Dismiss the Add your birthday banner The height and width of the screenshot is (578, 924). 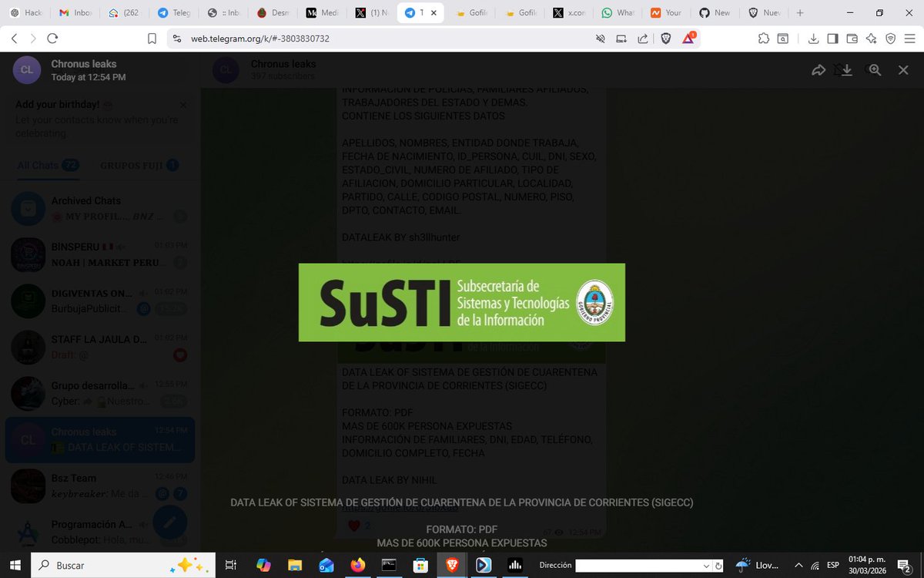coord(182,105)
